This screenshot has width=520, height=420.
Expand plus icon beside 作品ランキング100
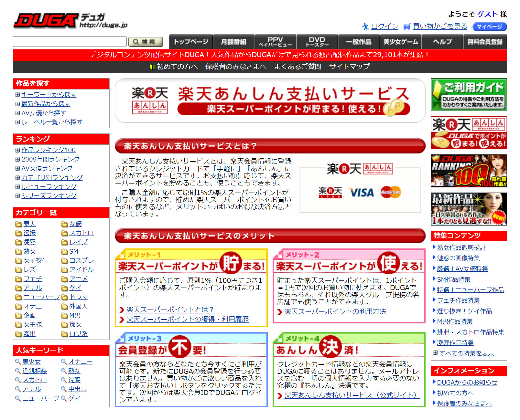[17, 150]
